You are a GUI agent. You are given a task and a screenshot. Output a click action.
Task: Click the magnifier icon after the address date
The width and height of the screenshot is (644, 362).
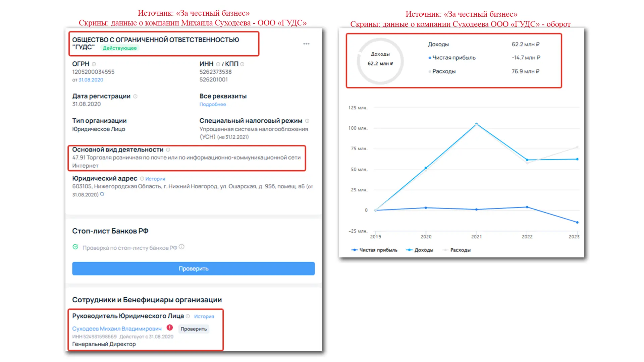tap(102, 194)
